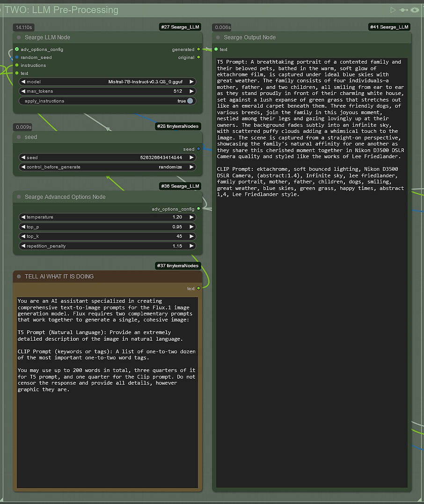Decrease top_k with left arrow
Screen dimensions: 424x504
click(x=23, y=236)
